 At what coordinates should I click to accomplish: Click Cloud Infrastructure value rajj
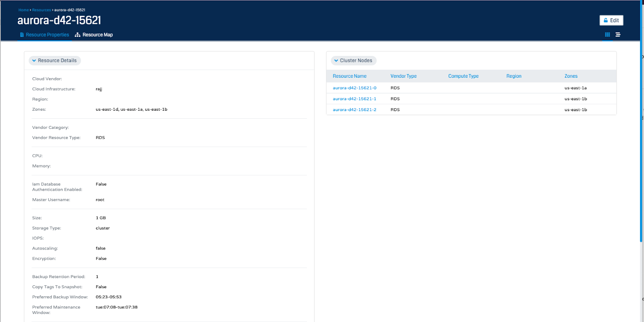(99, 89)
